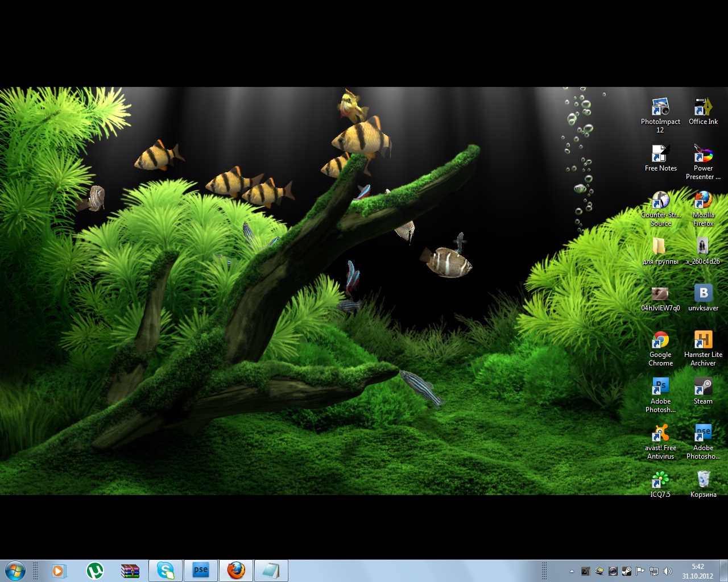Open the volume speaker icon in tray
Viewport: 728px width, 582px height.
[668, 571]
